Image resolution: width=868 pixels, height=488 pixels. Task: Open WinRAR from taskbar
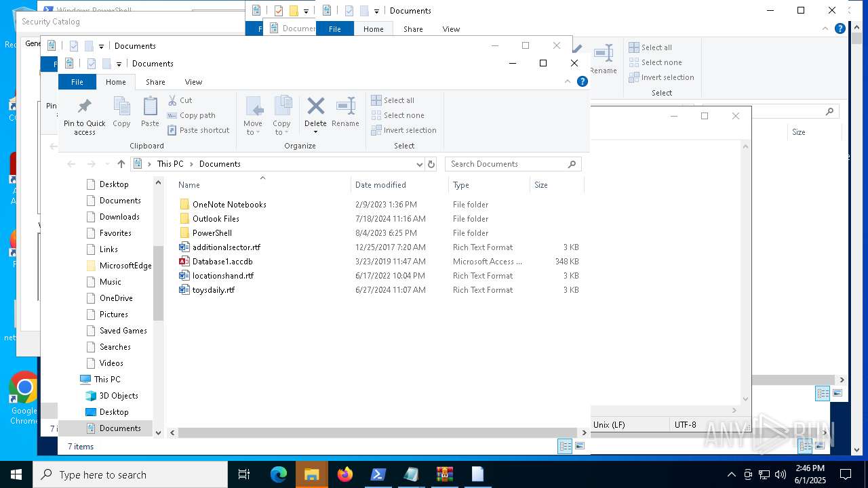coord(445,474)
